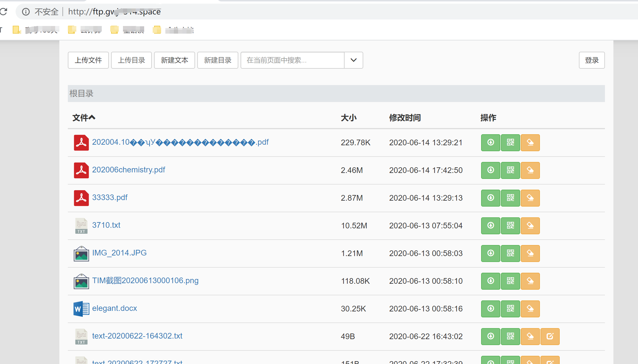Open the elegant.docx link
Screen dimensions: 638x364
(114, 308)
